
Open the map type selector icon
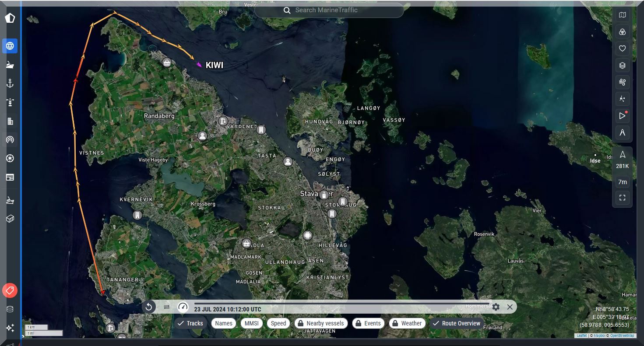(622, 15)
